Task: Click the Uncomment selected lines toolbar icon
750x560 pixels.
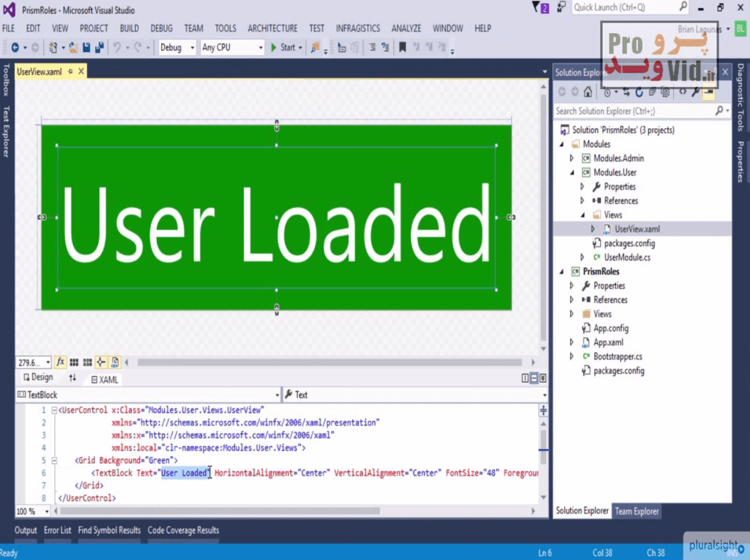Action: [x=385, y=48]
